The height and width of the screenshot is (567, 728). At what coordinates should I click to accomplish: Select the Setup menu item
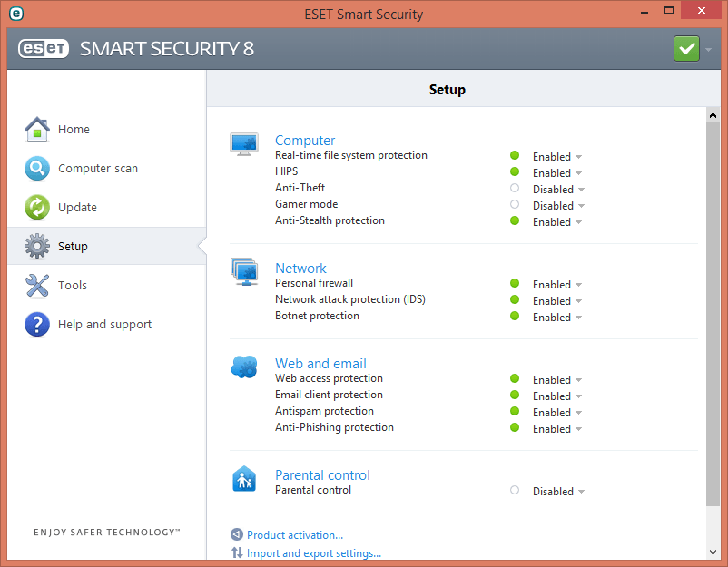click(x=107, y=246)
